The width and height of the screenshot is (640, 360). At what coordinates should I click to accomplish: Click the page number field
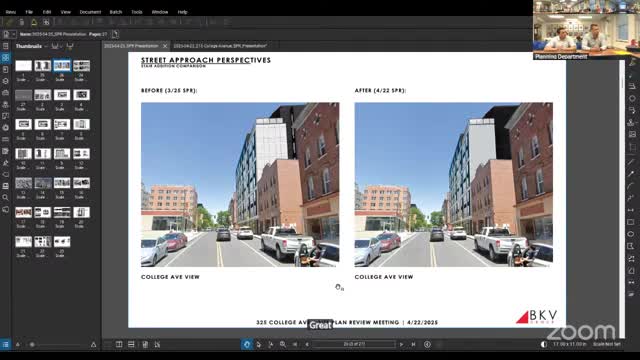point(354,344)
